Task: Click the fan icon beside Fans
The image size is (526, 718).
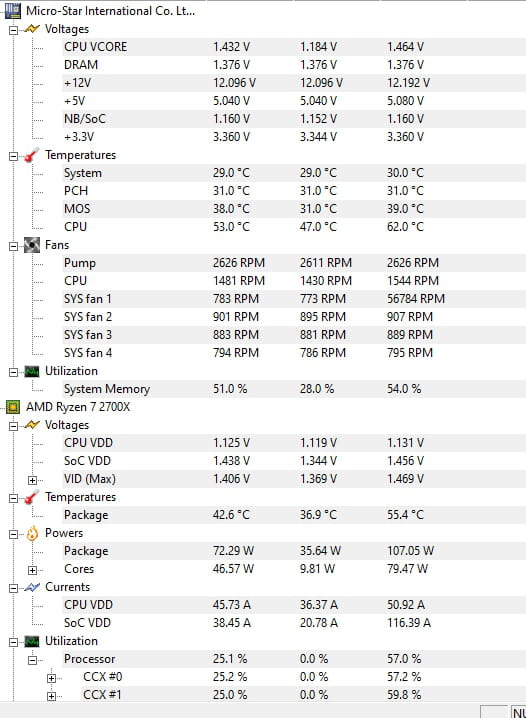Action: (x=32, y=245)
